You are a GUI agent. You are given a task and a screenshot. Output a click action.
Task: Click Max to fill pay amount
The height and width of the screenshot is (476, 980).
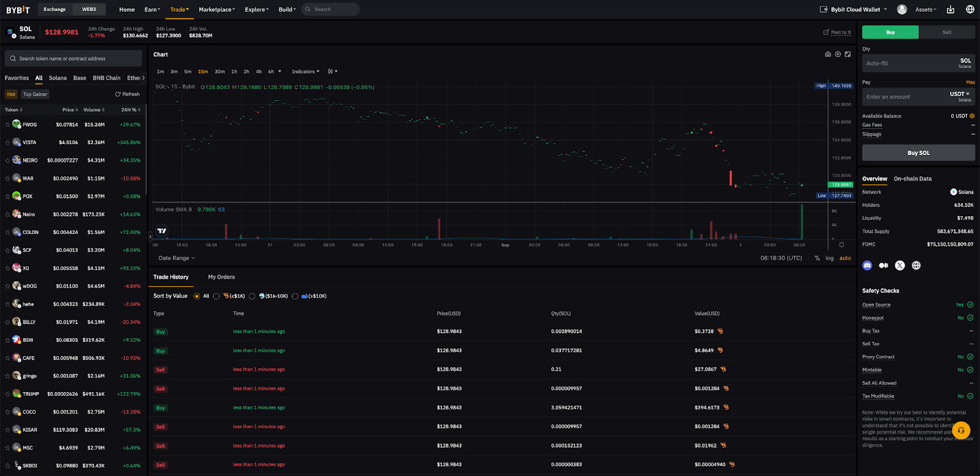tap(970, 82)
